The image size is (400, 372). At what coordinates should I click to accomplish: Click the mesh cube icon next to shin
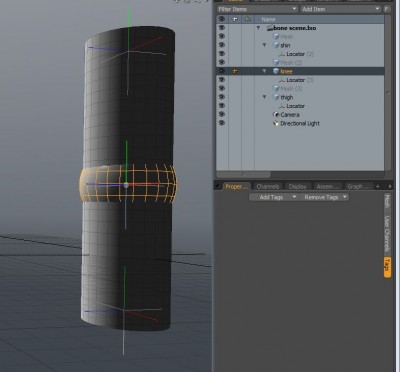(276, 45)
